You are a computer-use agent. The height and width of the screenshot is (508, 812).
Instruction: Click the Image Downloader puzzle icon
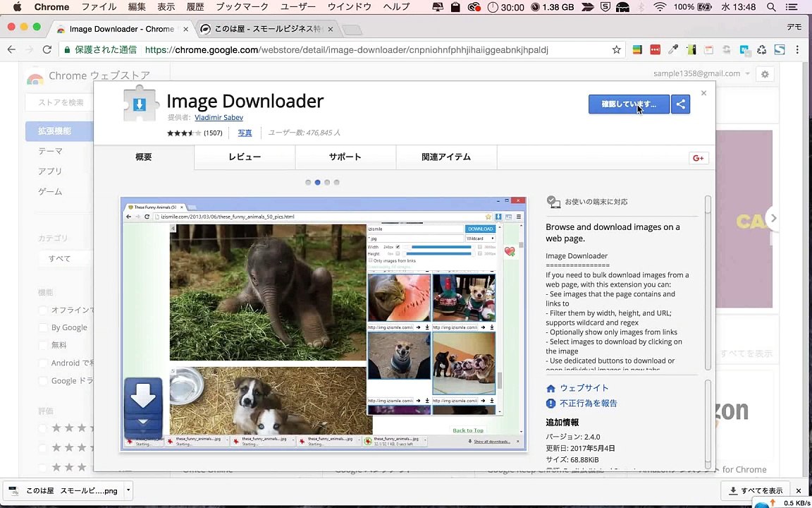(140, 104)
